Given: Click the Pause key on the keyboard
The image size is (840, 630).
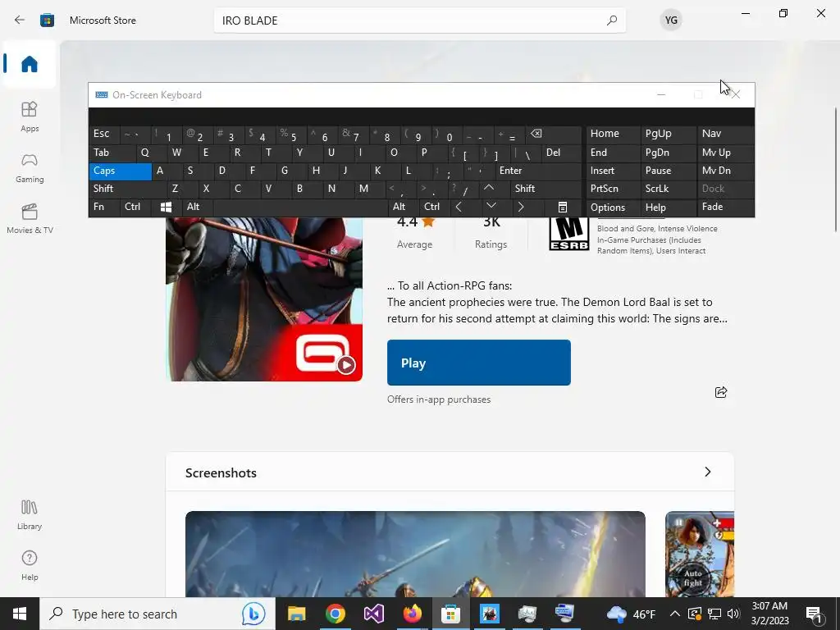Looking at the screenshot, I should point(667,171).
